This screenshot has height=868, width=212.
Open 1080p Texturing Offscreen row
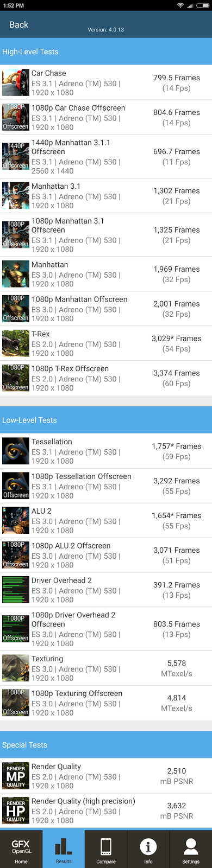(x=106, y=703)
